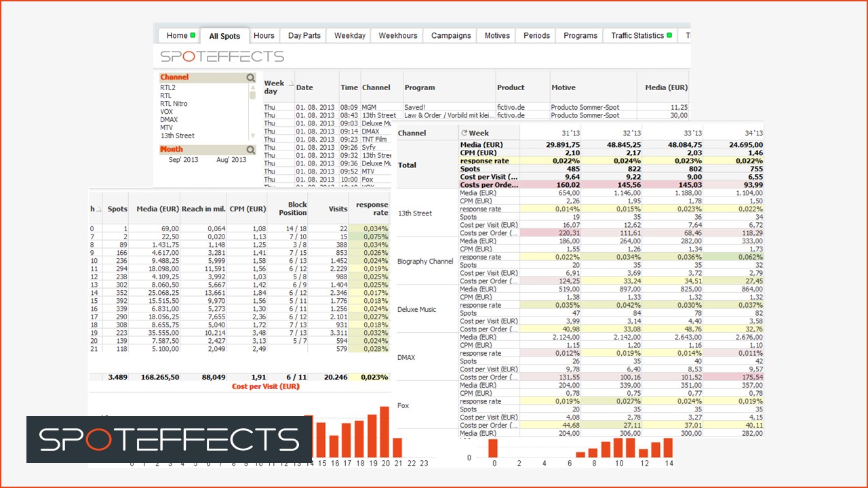Cycle the Week dimension group icon
This screenshot has height=488, width=868.
pos(464,133)
